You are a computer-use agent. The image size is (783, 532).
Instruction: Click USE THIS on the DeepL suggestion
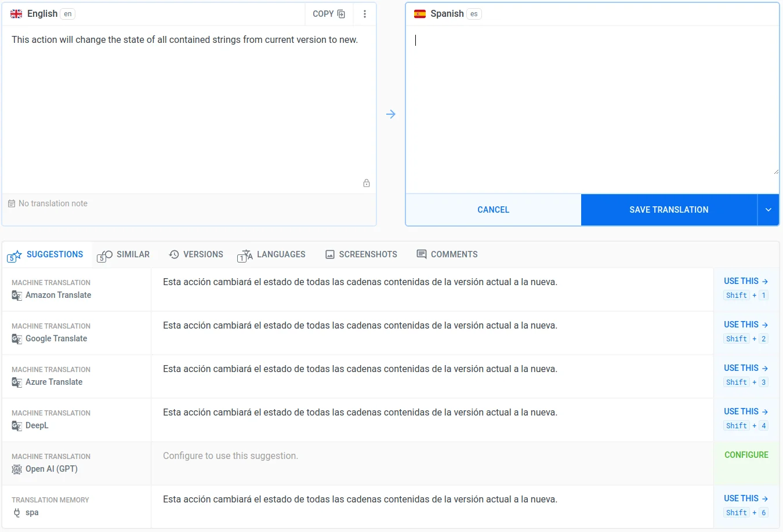click(x=745, y=411)
